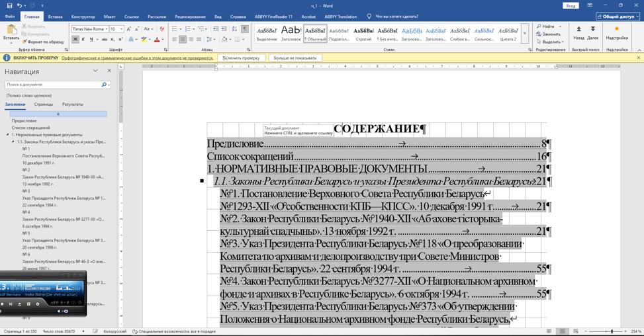Click the increase indent icon
Image resolution: width=644 pixels, height=336 pixels.
(x=224, y=28)
